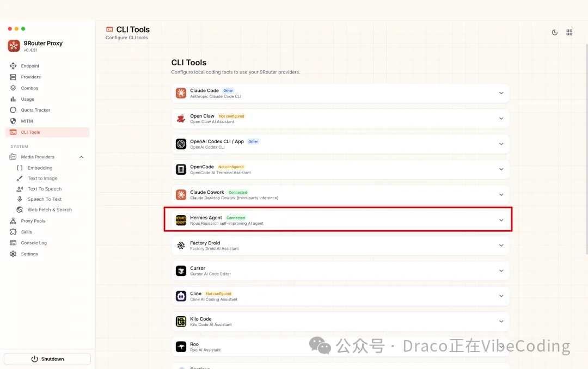Click the Hermes Agent logo icon
Image resolution: width=588 pixels, height=369 pixels.
coord(181,220)
